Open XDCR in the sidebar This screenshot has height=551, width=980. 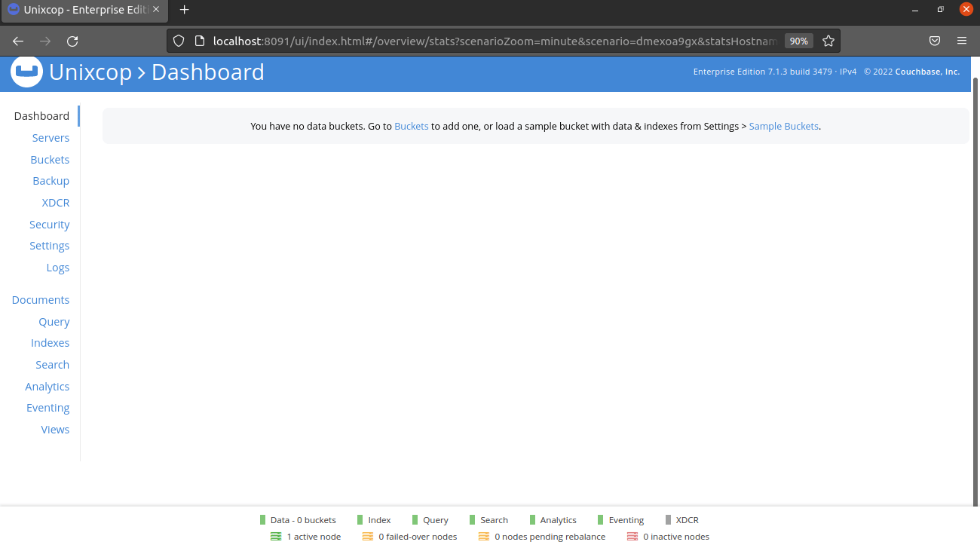point(56,203)
